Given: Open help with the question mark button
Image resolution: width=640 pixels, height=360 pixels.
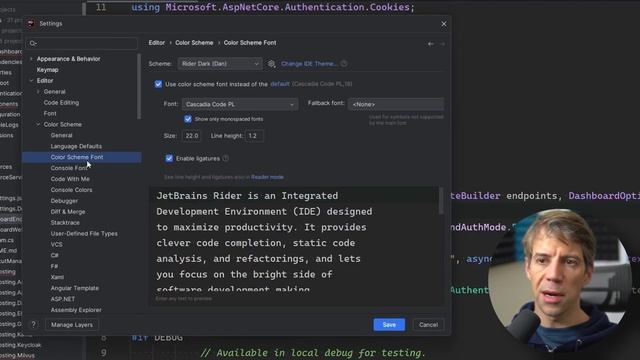Looking at the screenshot, I should [x=33, y=324].
